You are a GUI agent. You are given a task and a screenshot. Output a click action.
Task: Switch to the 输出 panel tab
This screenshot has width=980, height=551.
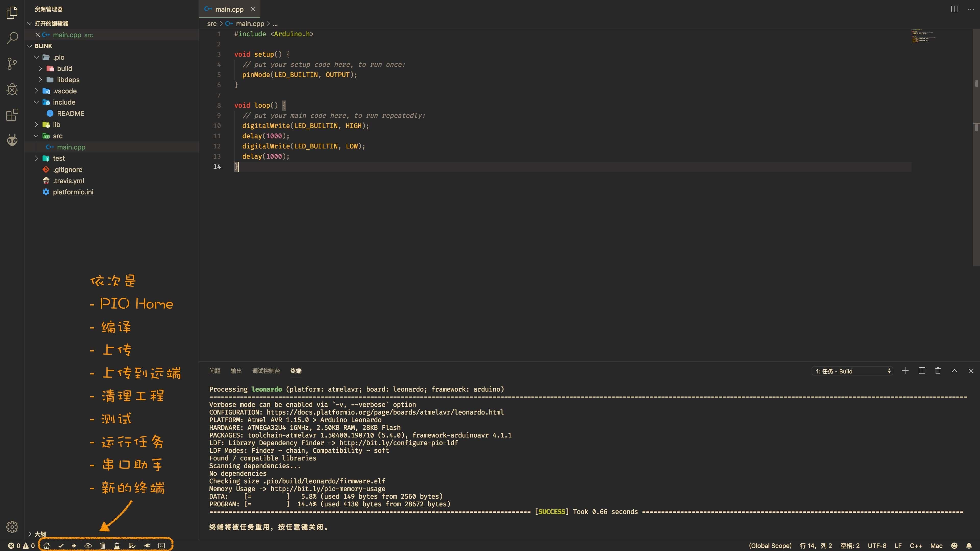236,371
